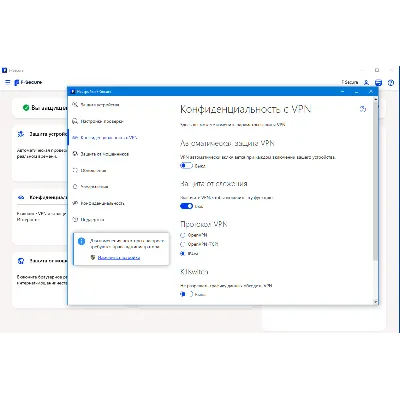The height and width of the screenshot is (400, 400).
Task: Open the Защита устройства card in main window
Action: [x=40, y=153]
